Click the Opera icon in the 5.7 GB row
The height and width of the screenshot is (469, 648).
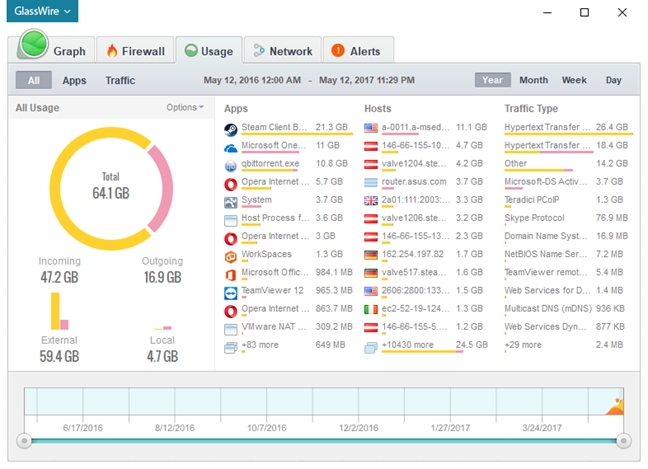(231, 184)
